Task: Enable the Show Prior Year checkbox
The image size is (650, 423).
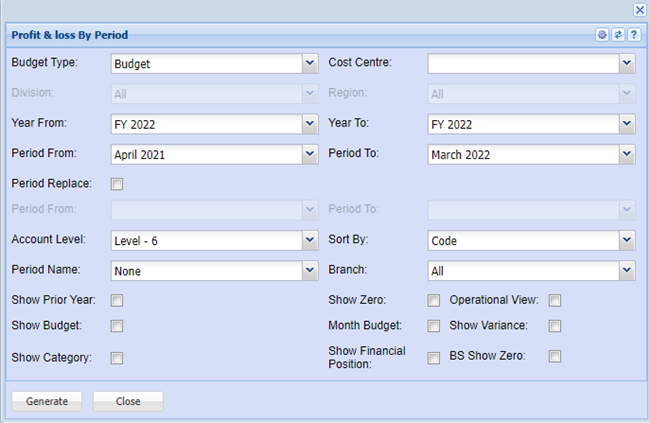Action: pos(117,300)
